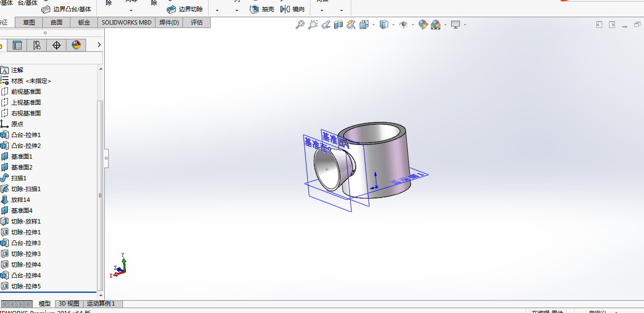The height and width of the screenshot is (313, 644).
Task: Open the PropertyManager panel tab
Action: [17, 45]
